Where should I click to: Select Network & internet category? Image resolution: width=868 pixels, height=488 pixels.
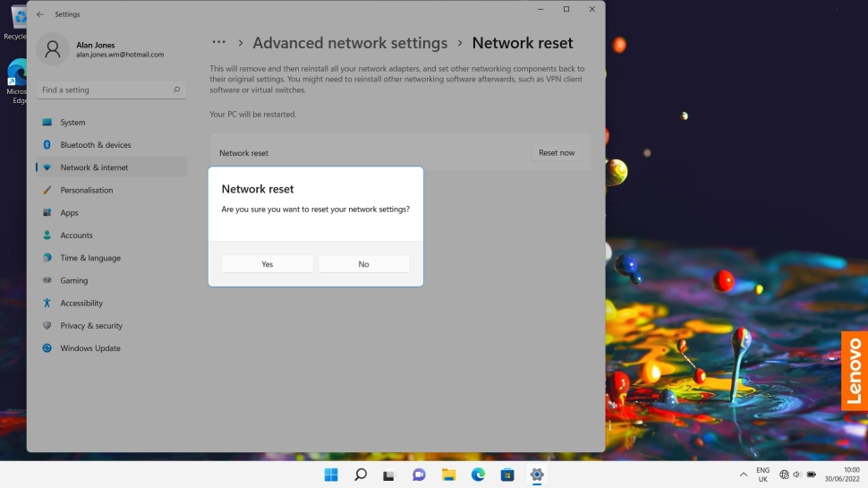[111, 167]
